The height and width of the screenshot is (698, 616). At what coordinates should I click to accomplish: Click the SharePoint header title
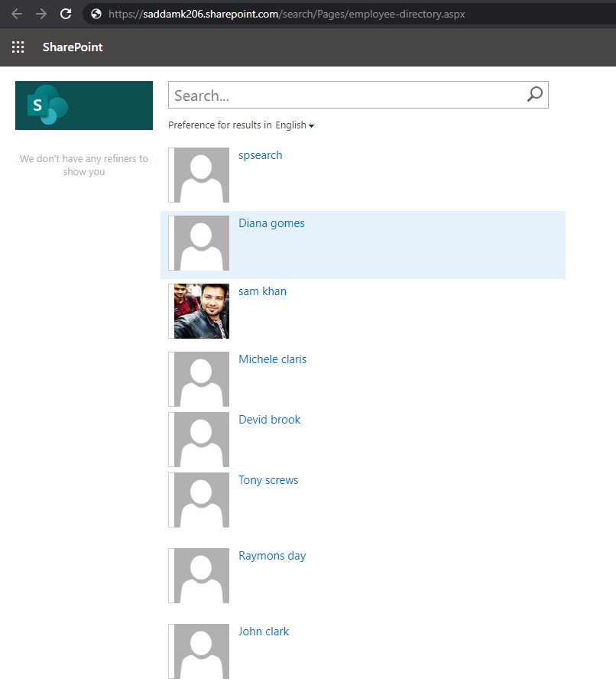(x=73, y=47)
